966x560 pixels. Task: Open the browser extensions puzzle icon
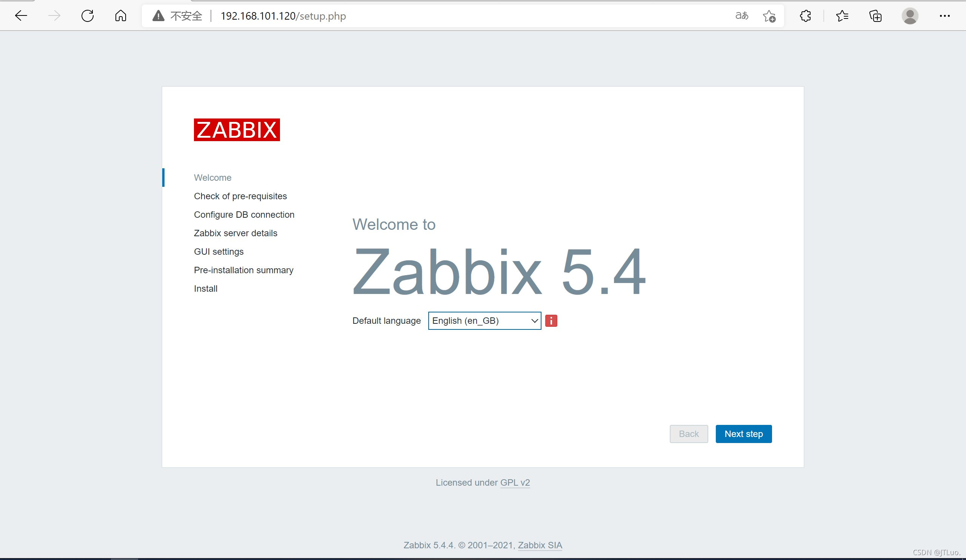(x=805, y=16)
